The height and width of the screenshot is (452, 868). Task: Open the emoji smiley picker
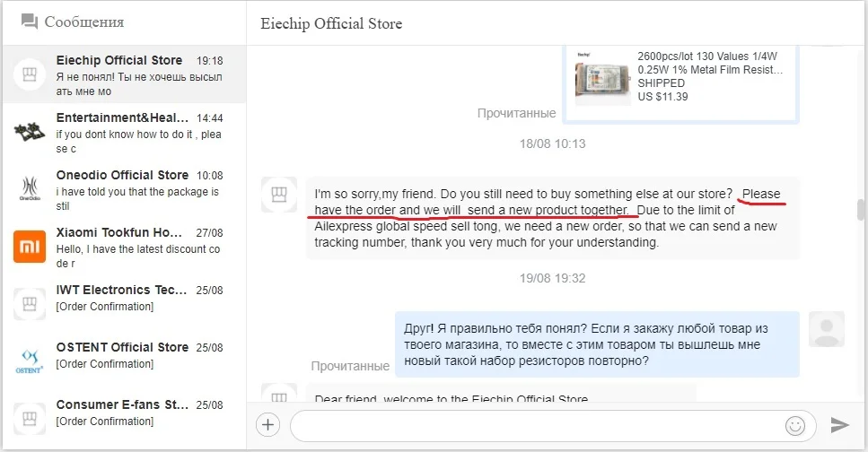pyautogui.click(x=795, y=425)
